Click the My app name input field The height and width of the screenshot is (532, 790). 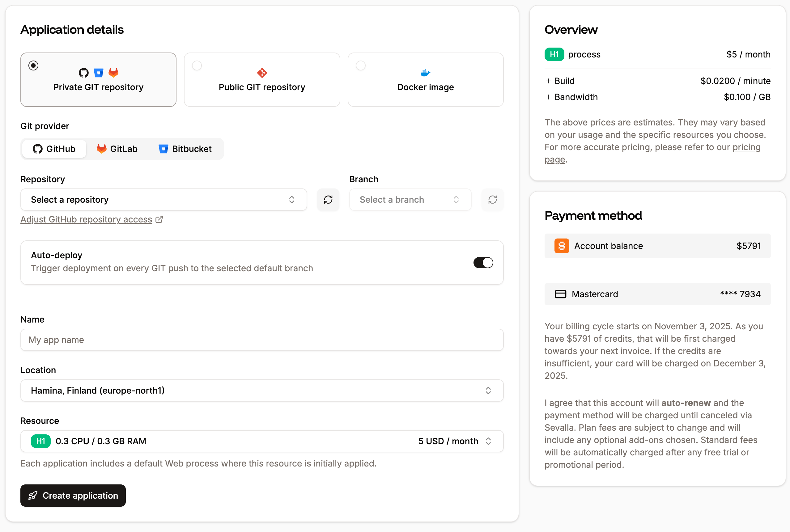click(262, 340)
